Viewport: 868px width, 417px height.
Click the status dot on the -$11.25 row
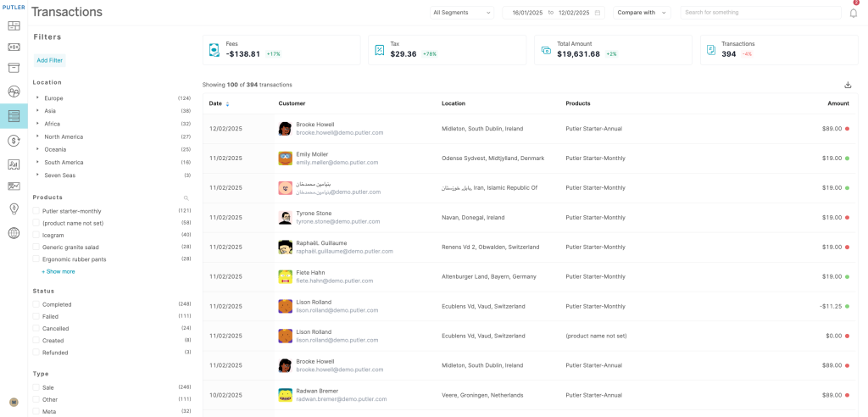(847, 306)
